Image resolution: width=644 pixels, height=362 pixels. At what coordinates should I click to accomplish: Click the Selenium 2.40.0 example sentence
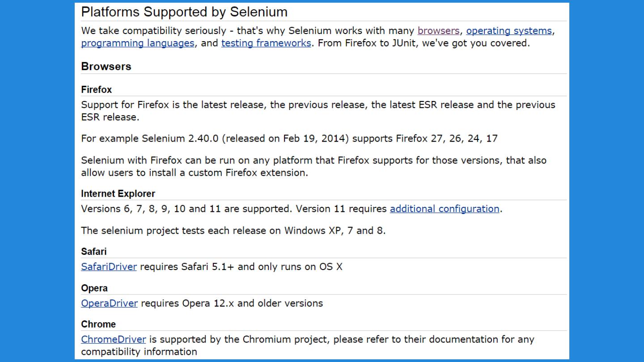[x=289, y=139]
